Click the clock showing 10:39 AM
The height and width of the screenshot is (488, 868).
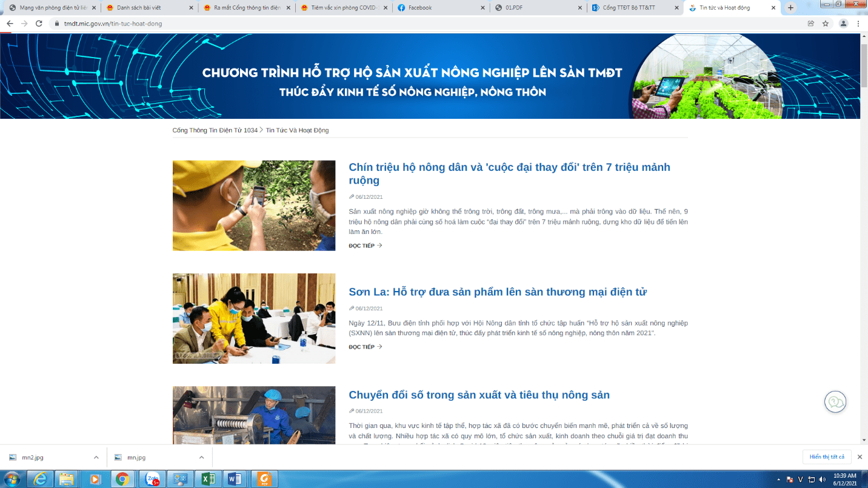click(844, 476)
